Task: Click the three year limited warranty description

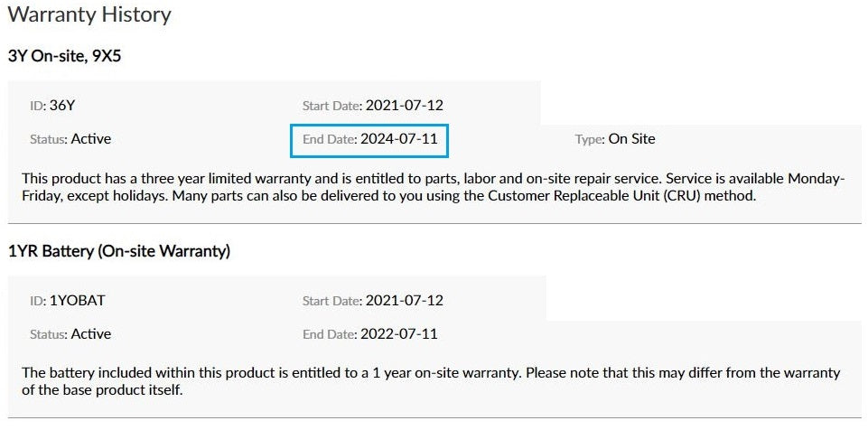Action: 433,187
